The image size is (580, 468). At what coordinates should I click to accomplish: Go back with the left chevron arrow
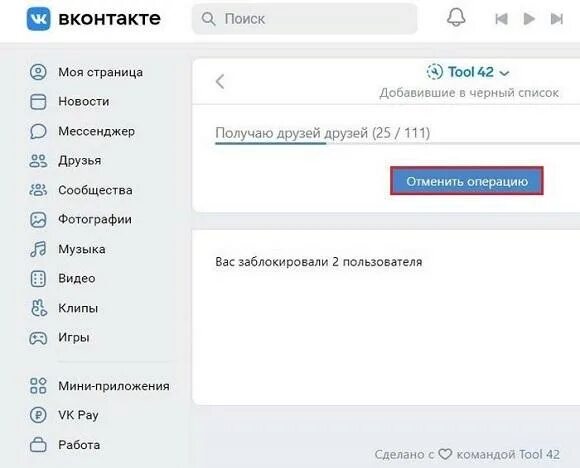(x=220, y=81)
